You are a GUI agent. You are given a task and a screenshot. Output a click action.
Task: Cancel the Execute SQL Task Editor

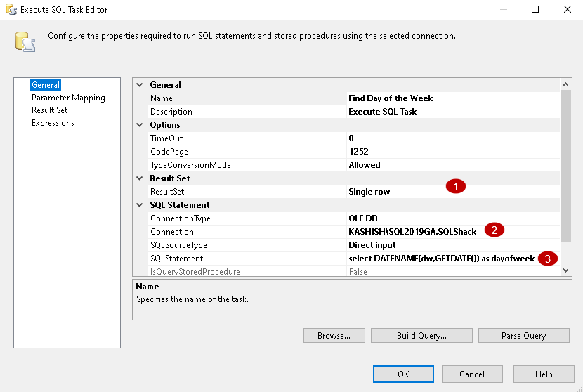472,374
